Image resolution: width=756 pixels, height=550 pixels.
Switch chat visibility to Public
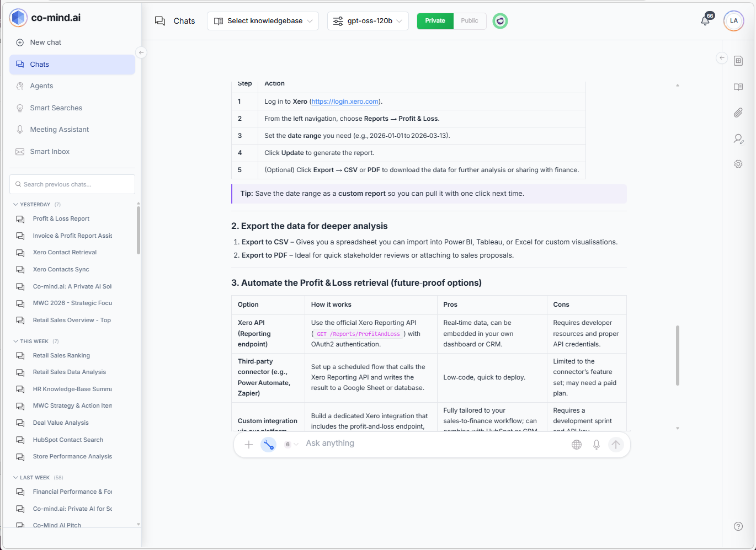[470, 20]
